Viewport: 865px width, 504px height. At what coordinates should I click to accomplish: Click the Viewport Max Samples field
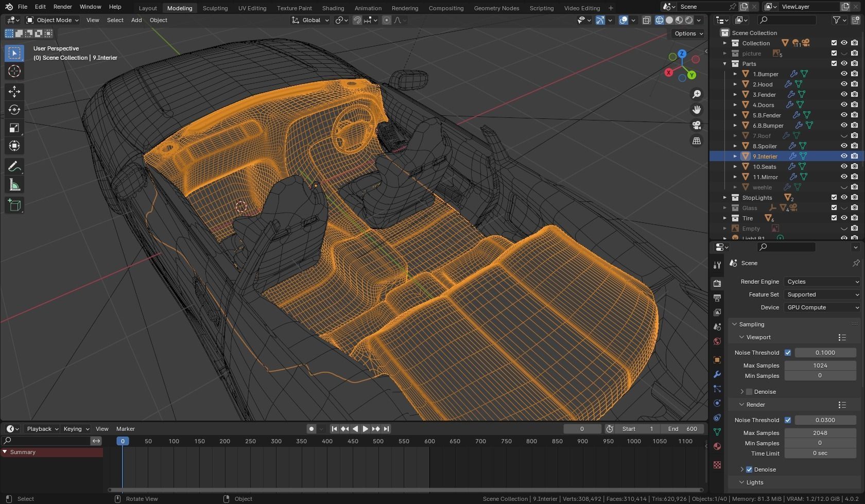tap(820, 366)
